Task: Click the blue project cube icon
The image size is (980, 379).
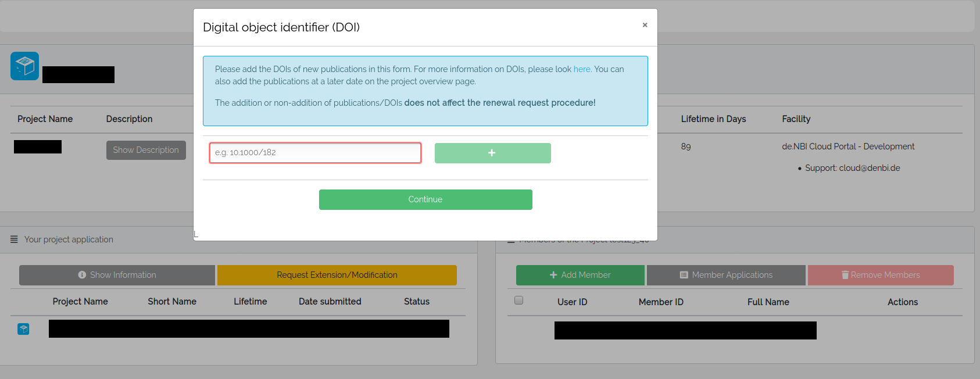Action: tap(24, 66)
